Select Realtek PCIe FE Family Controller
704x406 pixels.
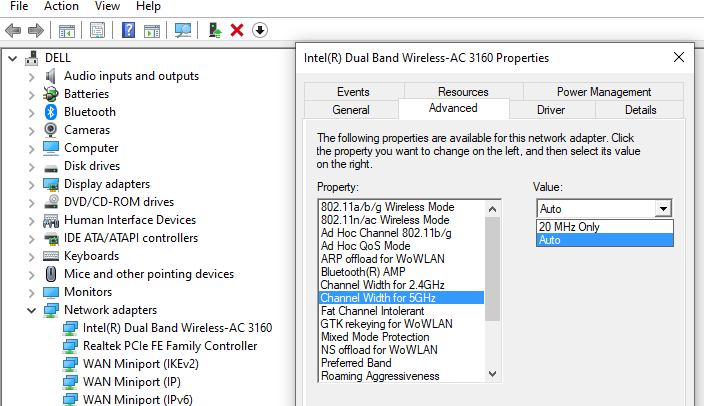coord(169,346)
